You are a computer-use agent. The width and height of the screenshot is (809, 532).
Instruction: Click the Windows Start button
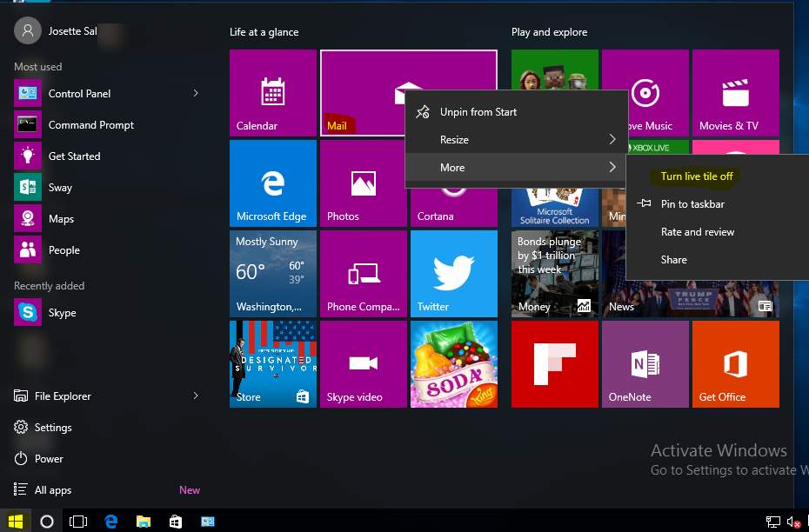(16, 522)
